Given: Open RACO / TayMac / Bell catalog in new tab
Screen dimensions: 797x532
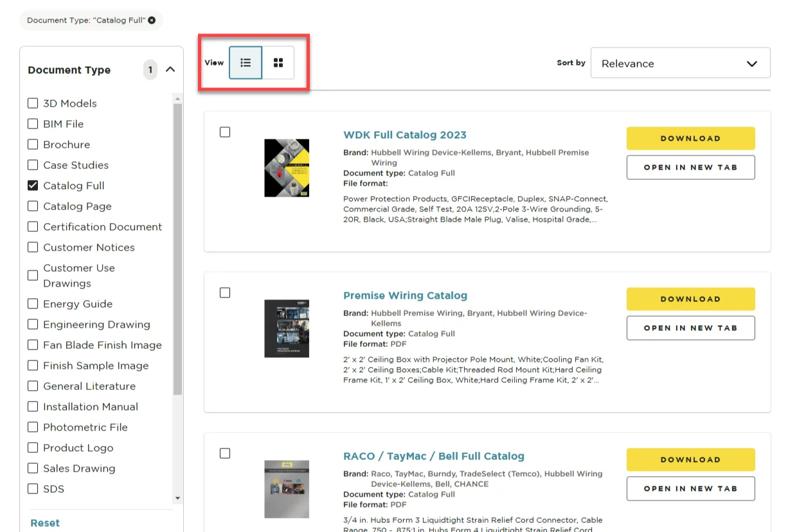Looking at the screenshot, I should (x=690, y=488).
